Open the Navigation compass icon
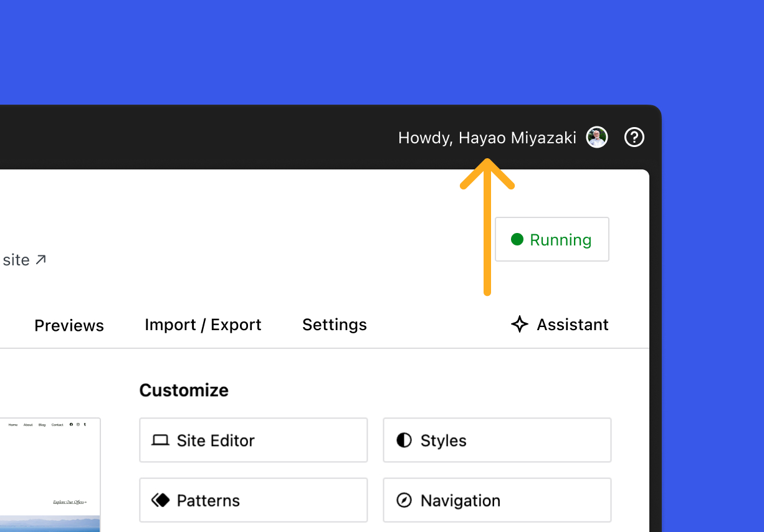 (x=404, y=500)
